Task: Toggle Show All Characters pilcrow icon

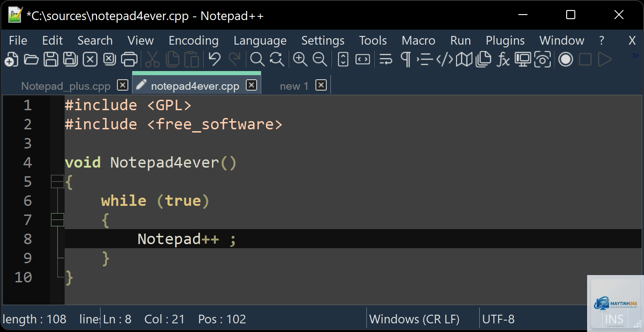Action: 405,59
